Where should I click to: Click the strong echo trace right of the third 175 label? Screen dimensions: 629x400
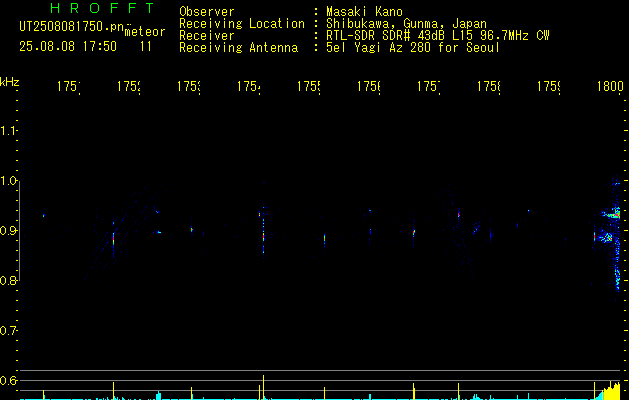[x=264, y=233]
